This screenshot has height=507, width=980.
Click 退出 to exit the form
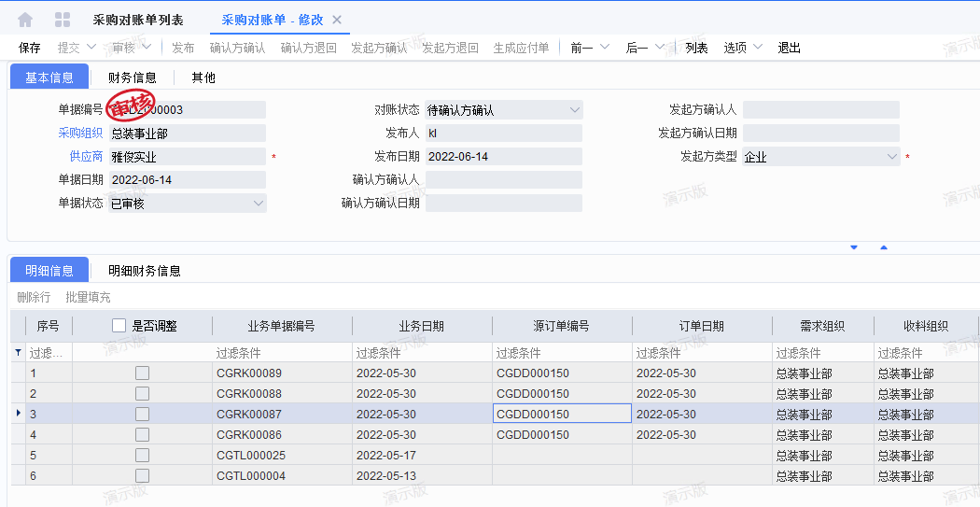click(x=790, y=48)
